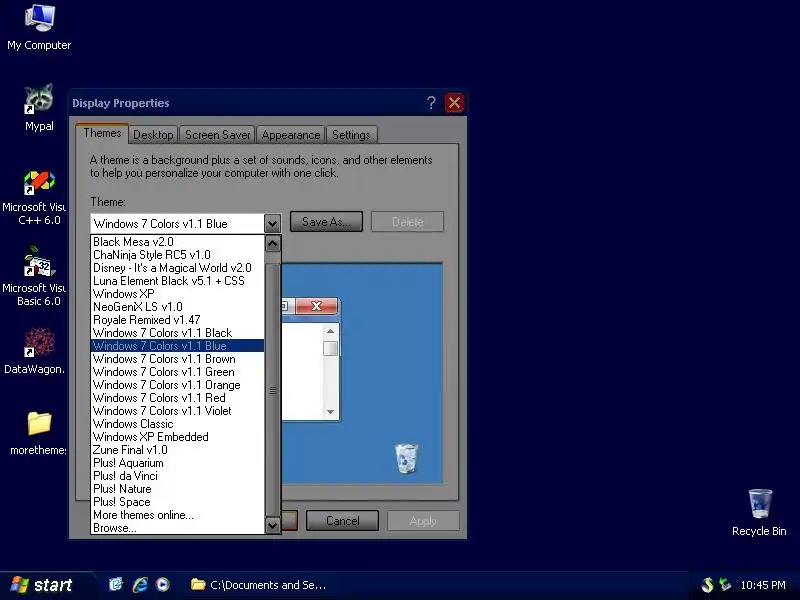Switch to the Screen Saver tab

point(217,135)
